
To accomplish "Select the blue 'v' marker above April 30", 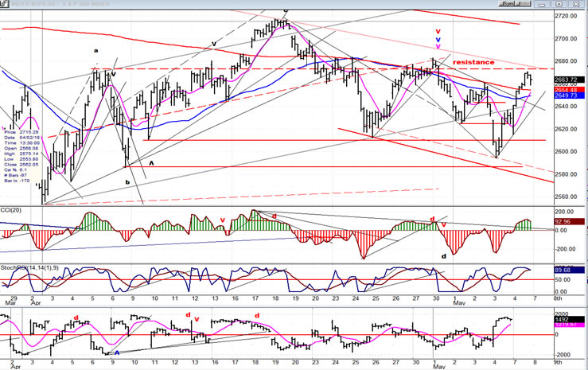I will (x=438, y=39).
